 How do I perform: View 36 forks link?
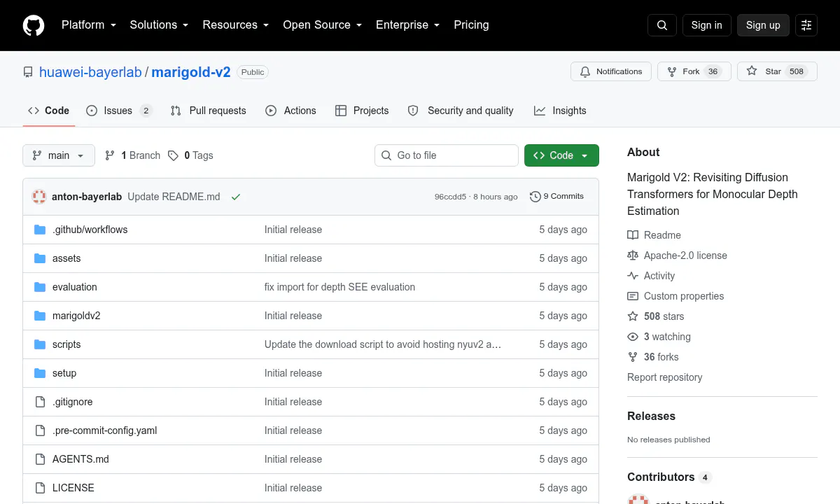(652, 357)
